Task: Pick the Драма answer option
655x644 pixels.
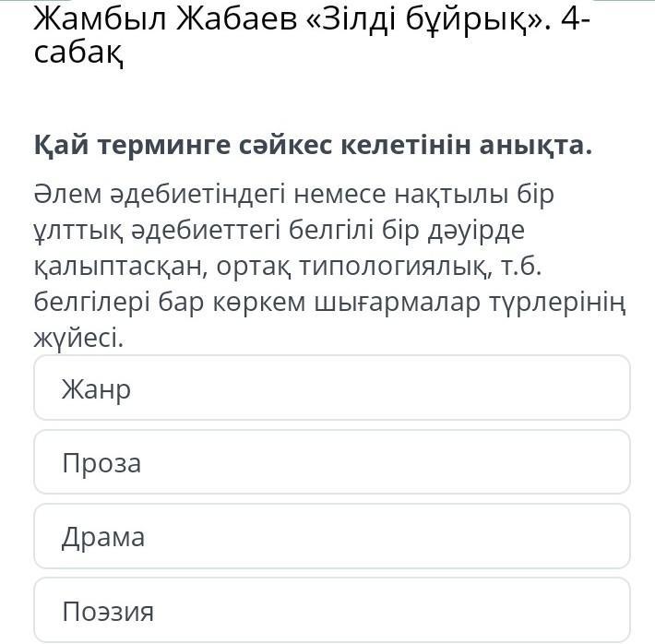Action: [x=331, y=536]
